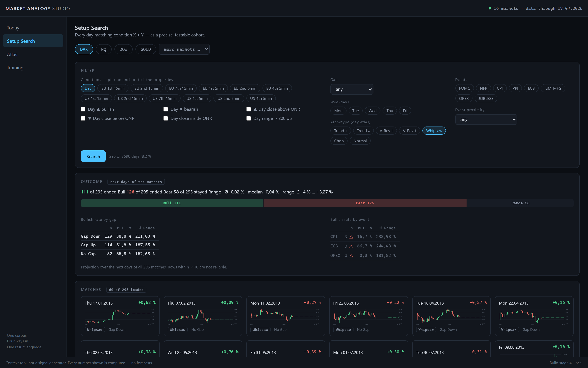Screen dimensions: 588x368
Task: Select the Trend ↓ archetype
Action: coord(363,131)
